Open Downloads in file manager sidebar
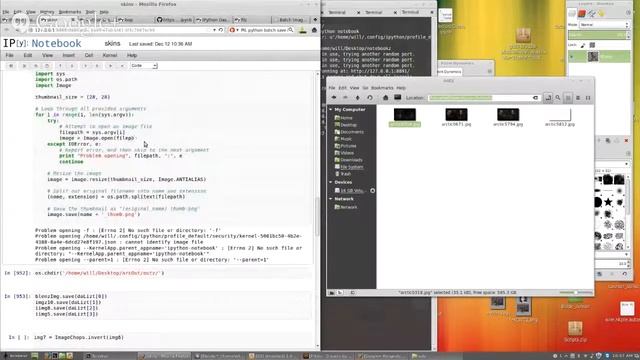This screenshot has height=360, width=640. [349, 160]
